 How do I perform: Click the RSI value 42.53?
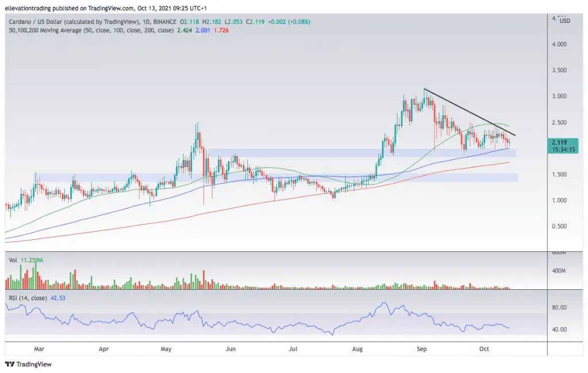58,298
